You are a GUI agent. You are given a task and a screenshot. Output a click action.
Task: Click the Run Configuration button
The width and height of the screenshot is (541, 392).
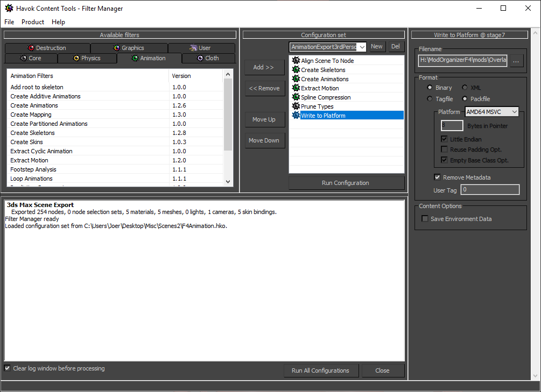[346, 183]
